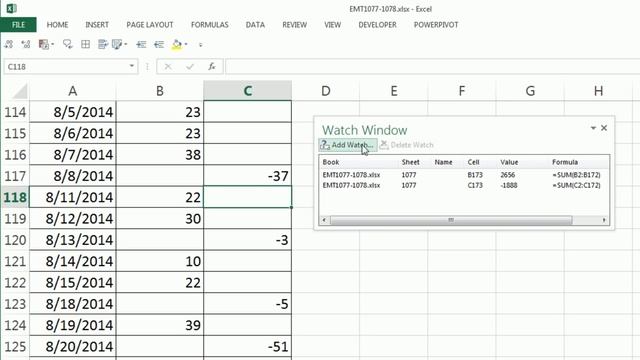Select column D header
Viewport: 640px width, 360px height.
pos(326,91)
